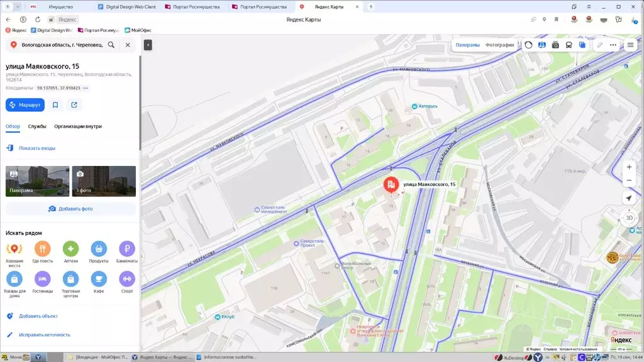Click the magnifier search icon in search box
This screenshot has width=644, height=362.
tap(111, 45)
